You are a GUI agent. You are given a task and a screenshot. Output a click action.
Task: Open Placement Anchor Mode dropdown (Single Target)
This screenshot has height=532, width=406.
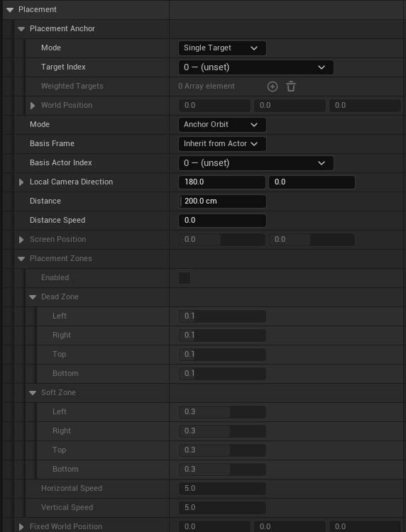(222, 48)
